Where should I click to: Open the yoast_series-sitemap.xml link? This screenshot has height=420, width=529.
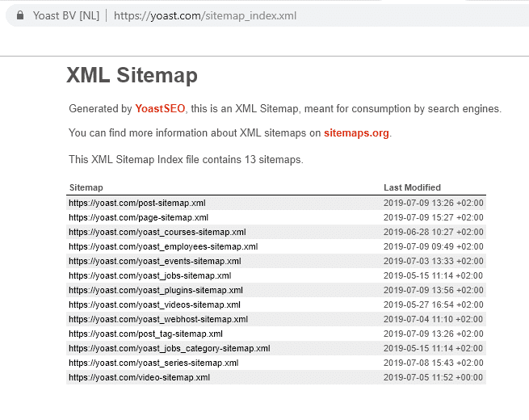[x=153, y=363]
